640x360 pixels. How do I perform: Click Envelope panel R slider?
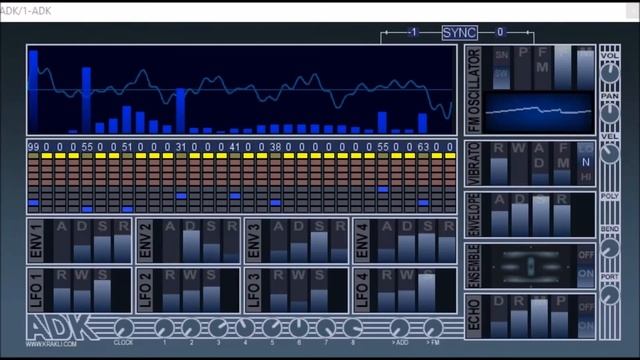562,215
